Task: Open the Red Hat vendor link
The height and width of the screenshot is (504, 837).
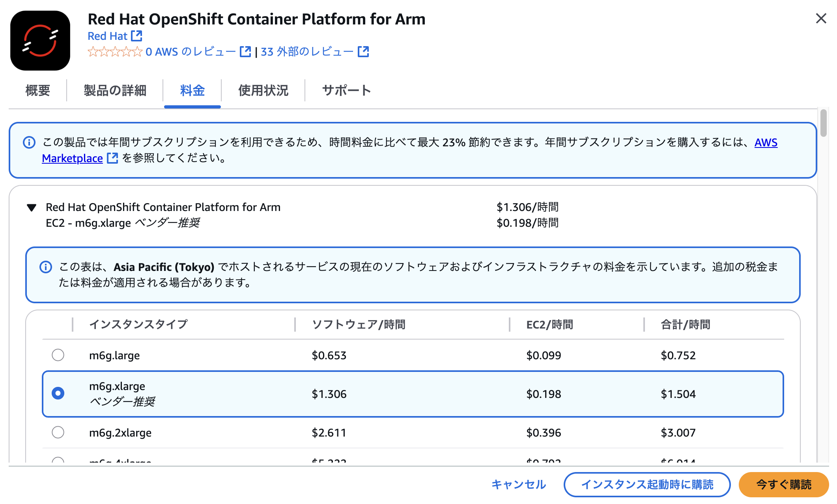Action: click(107, 36)
